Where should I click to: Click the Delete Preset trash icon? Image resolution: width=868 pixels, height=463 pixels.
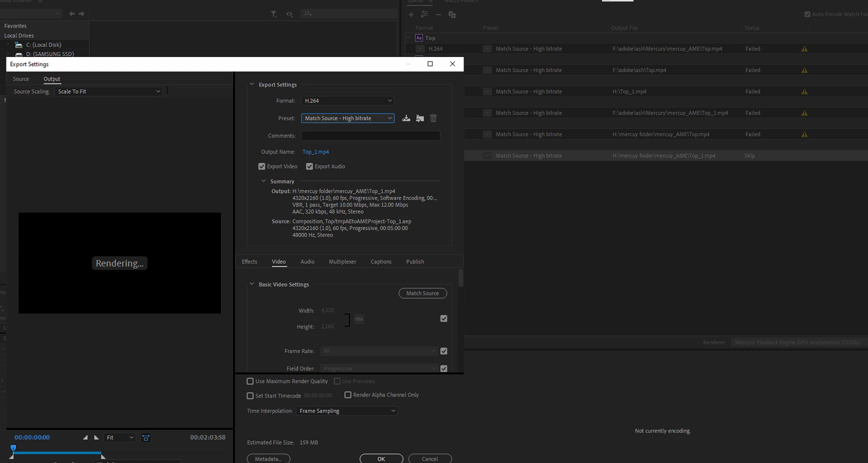433,118
